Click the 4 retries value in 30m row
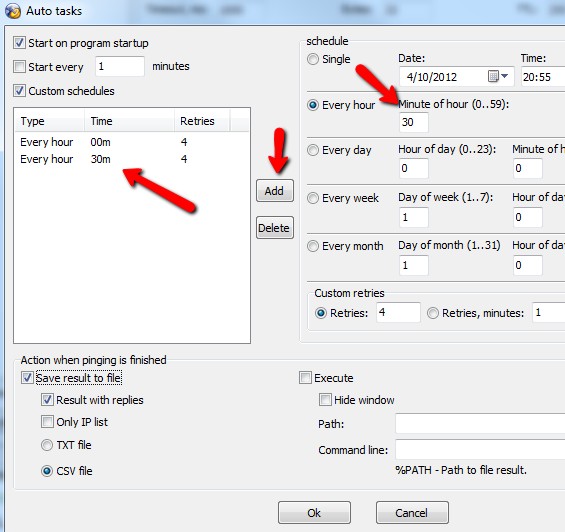The width and height of the screenshot is (565, 532). [184, 159]
